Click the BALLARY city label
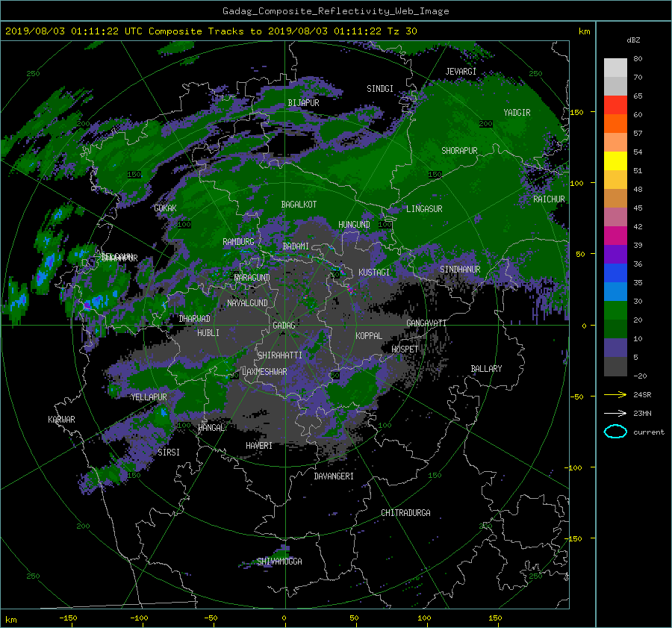Image resolution: width=672 pixels, height=628 pixels. click(x=486, y=369)
